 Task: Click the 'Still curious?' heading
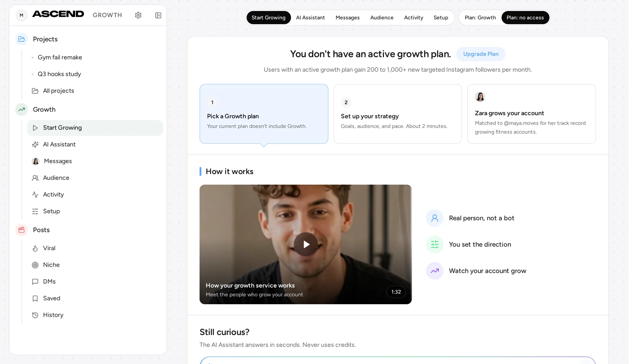(x=224, y=332)
